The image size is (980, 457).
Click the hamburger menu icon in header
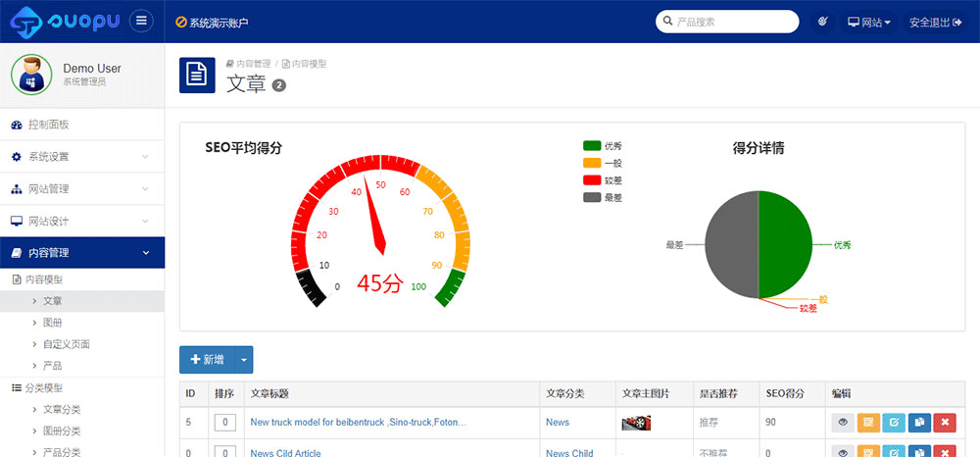[x=142, y=22]
